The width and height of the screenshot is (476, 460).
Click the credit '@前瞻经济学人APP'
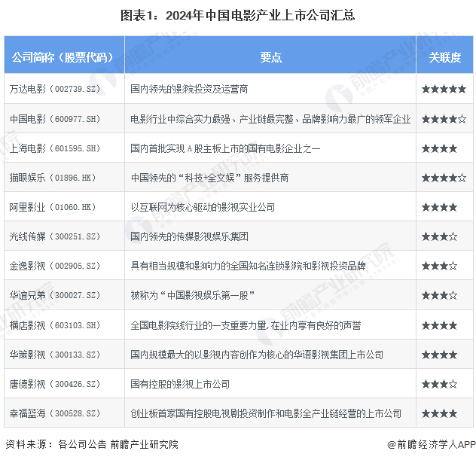click(x=432, y=444)
